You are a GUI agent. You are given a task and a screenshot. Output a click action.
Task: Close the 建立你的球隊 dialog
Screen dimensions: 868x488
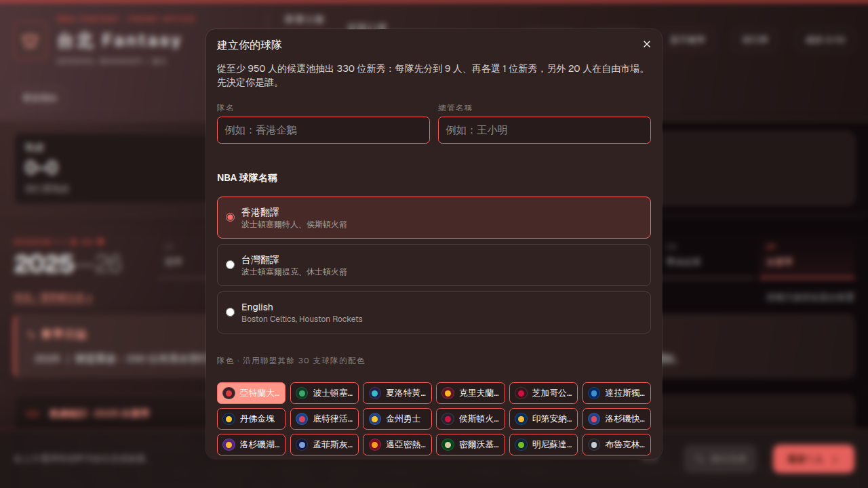coord(647,44)
